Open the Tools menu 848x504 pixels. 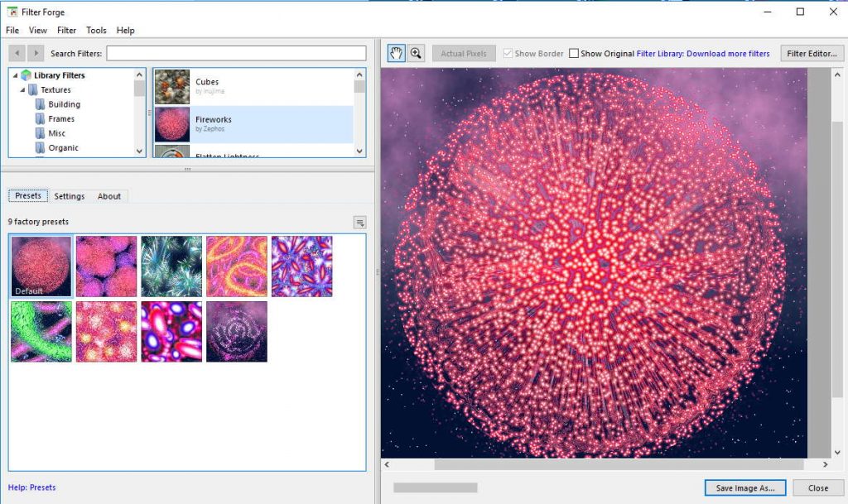pyautogui.click(x=96, y=31)
